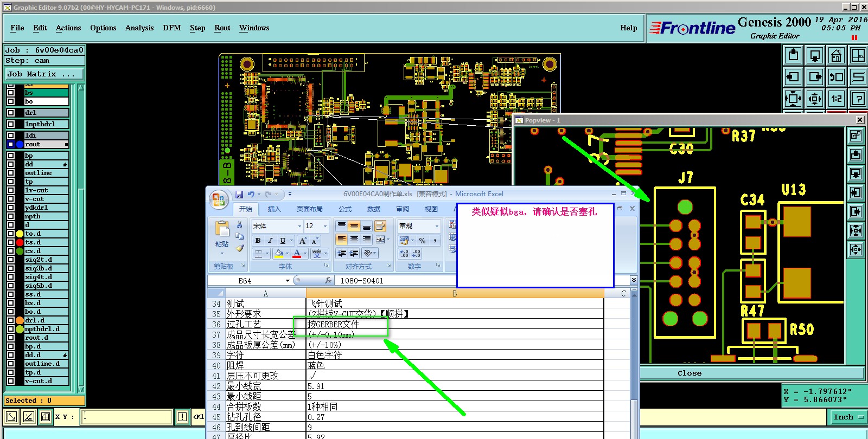Toggle the checkbox for layer sig2t.d

[11, 260]
